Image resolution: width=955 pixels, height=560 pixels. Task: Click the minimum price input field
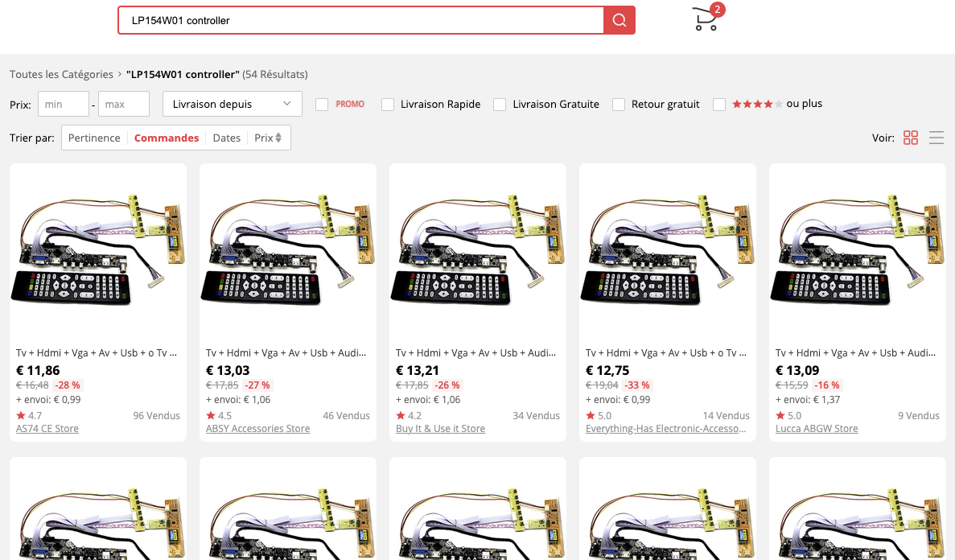[63, 104]
